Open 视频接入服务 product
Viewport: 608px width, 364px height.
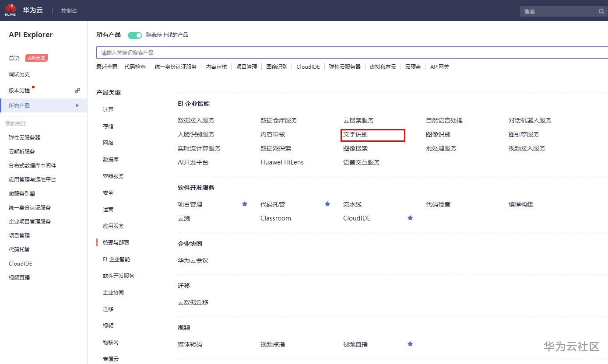527,148
